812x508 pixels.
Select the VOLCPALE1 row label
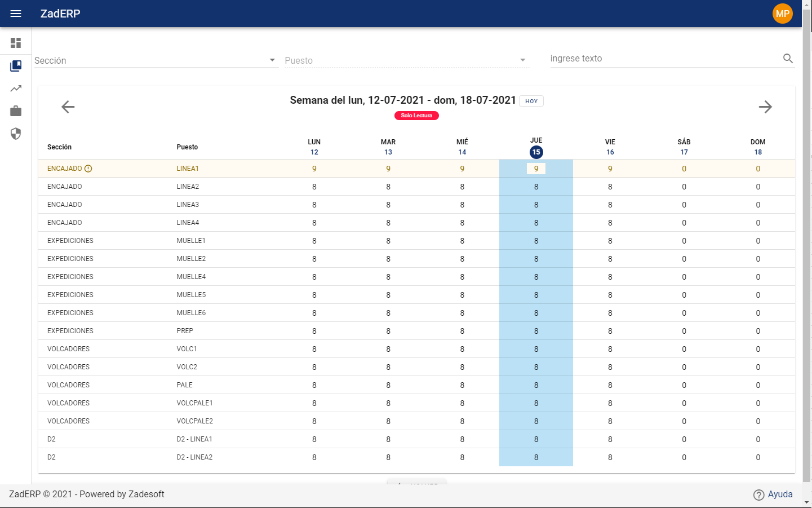click(194, 403)
